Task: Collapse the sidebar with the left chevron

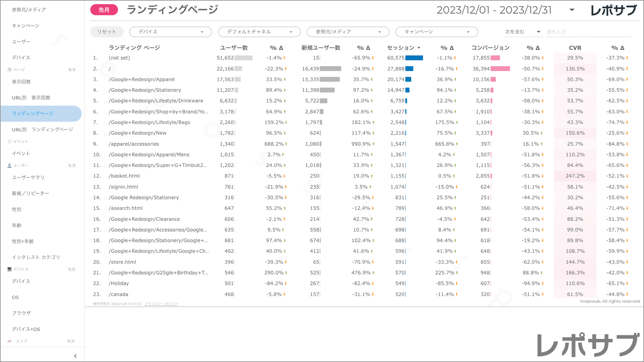Action: pos(75,356)
